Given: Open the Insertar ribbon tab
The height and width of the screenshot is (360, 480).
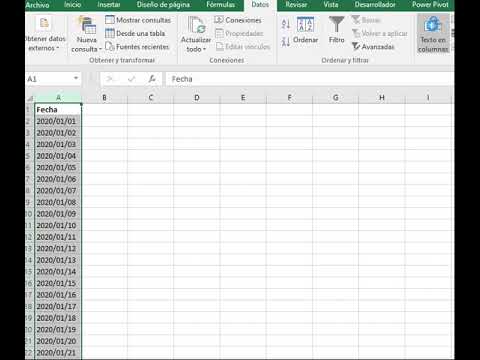Looking at the screenshot, I should point(109,5).
